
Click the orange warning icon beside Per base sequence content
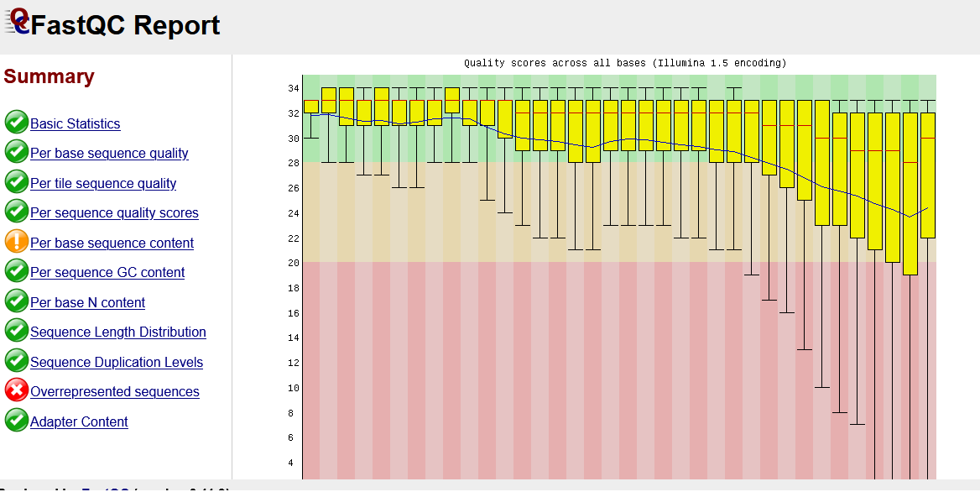(x=16, y=241)
